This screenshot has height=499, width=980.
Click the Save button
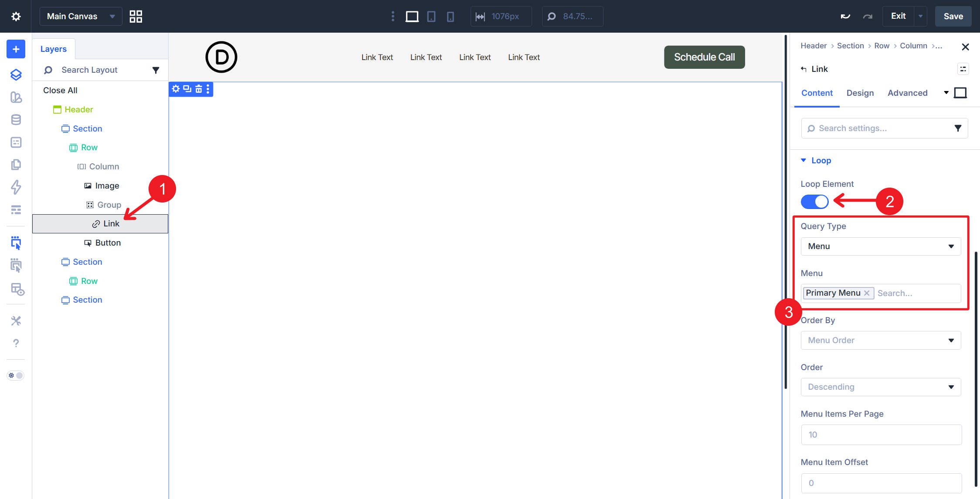point(953,16)
